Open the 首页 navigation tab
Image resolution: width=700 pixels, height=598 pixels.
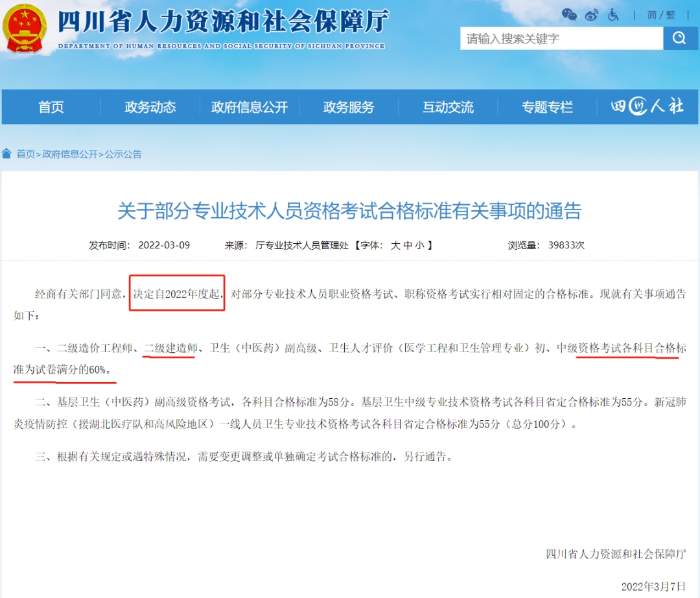[51, 107]
